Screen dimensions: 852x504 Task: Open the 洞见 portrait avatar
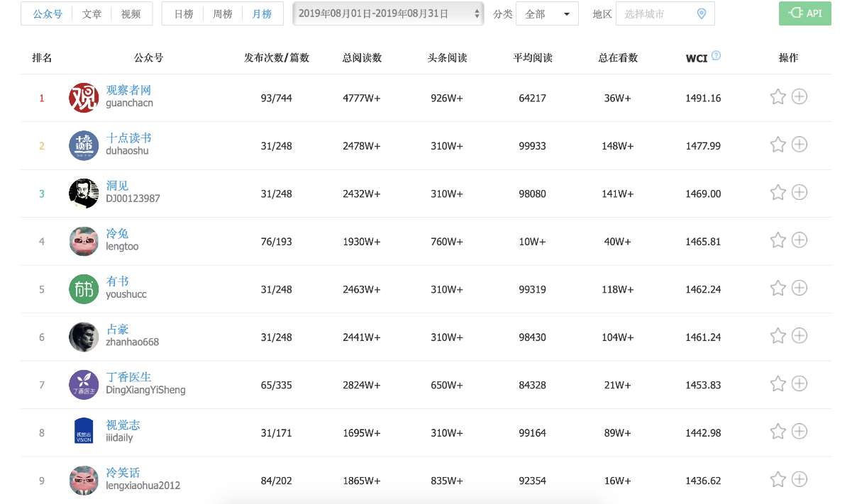coord(84,194)
